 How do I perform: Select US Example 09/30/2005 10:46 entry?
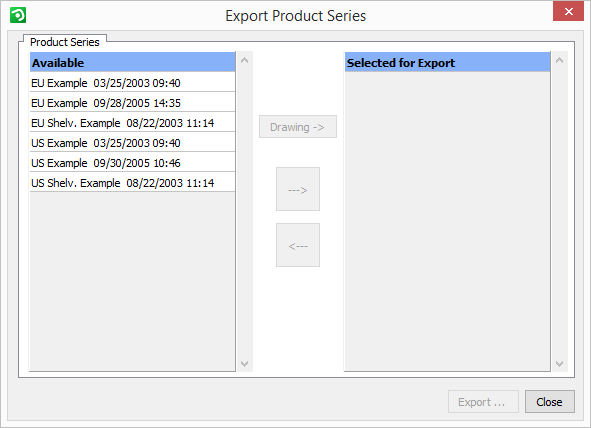pyautogui.click(x=132, y=162)
